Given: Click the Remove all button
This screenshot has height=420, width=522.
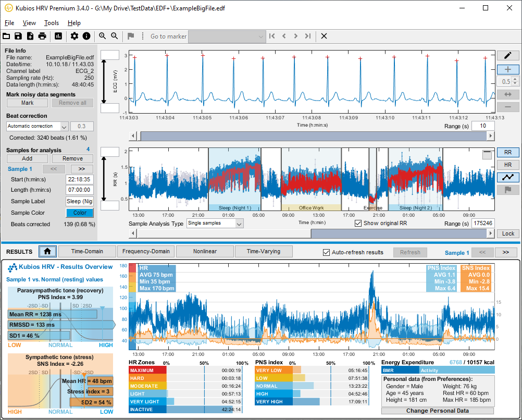Looking at the screenshot, I should tap(72, 103).
